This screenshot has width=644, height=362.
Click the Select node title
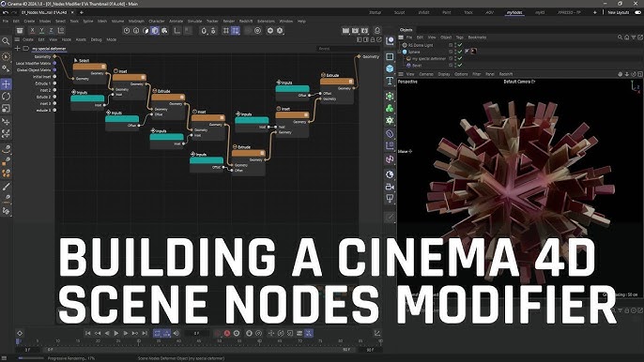(84, 60)
